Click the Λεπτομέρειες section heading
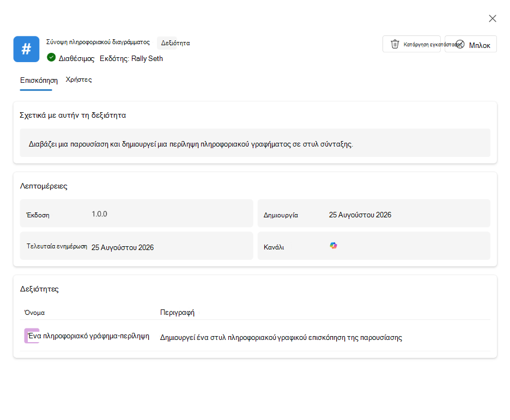This screenshot has height=420, width=510. (44, 186)
